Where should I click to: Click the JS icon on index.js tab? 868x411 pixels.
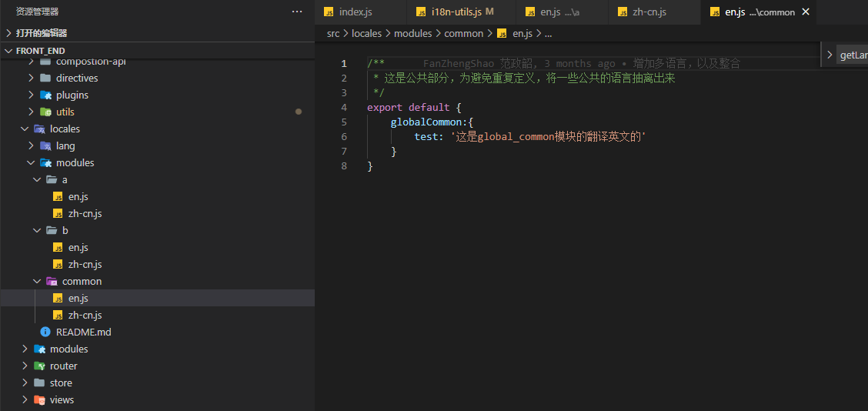click(x=329, y=12)
